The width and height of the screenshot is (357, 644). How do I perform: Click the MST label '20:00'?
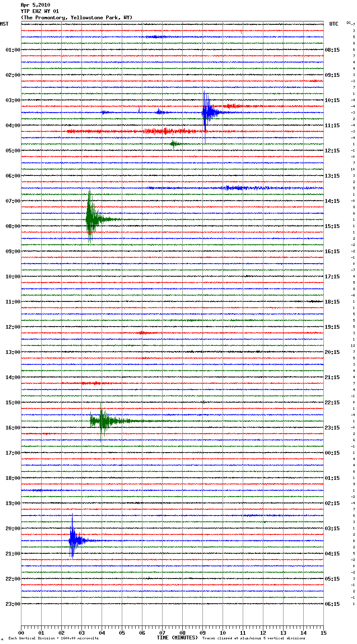13,529
